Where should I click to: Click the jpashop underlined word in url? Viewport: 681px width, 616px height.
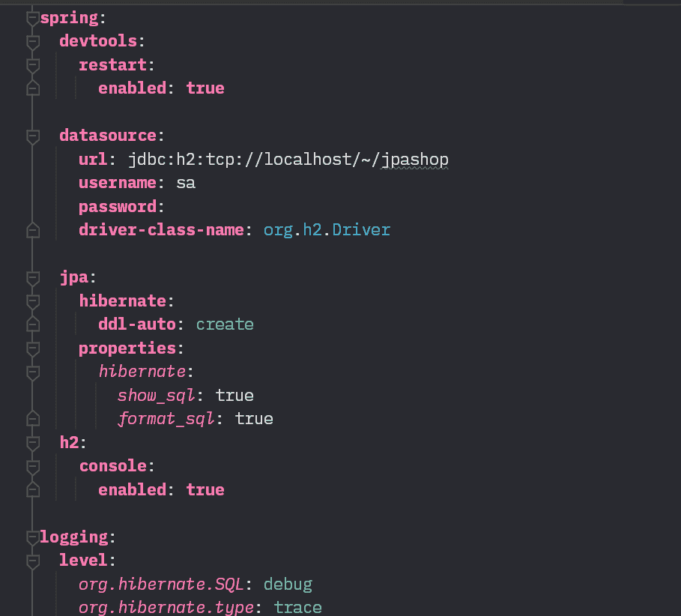[x=415, y=160]
